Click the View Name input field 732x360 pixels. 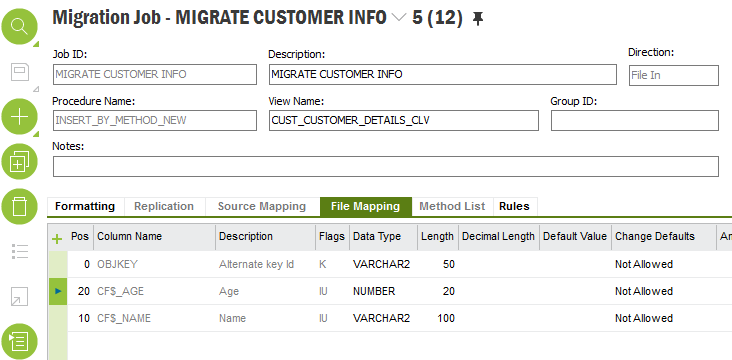click(x=404, y=120)
